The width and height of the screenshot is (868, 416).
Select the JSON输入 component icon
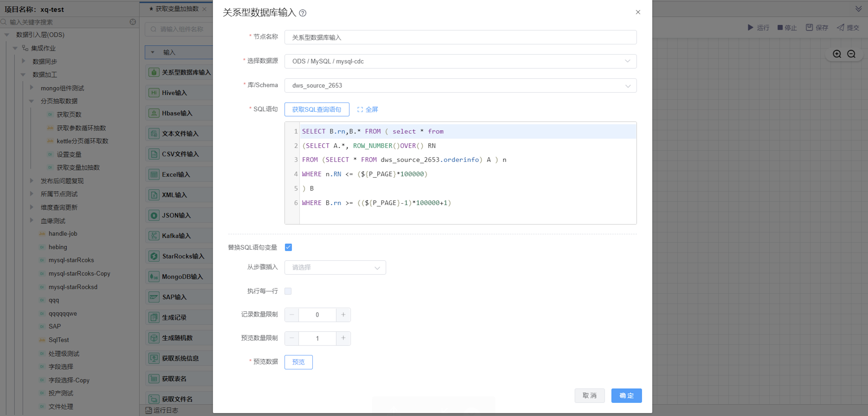coord(154,215)
